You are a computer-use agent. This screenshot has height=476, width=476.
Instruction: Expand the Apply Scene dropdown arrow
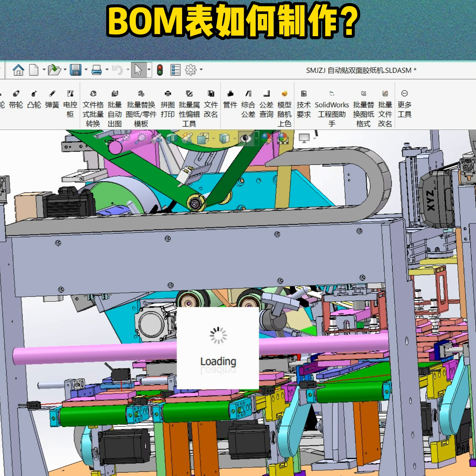tap(292, 138)
